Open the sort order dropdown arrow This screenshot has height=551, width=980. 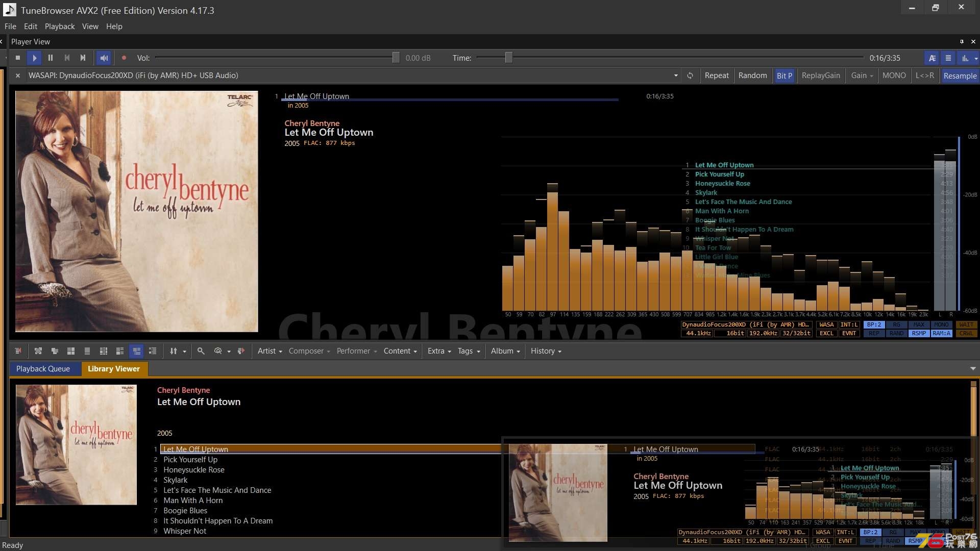(185, 351)
